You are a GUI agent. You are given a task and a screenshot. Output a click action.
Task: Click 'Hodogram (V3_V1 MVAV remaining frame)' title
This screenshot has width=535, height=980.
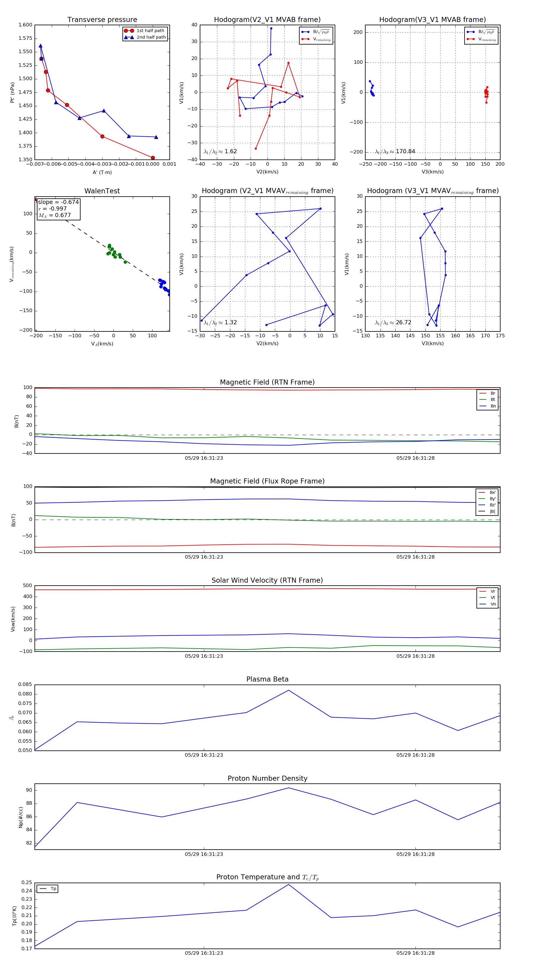pos(432,191)
